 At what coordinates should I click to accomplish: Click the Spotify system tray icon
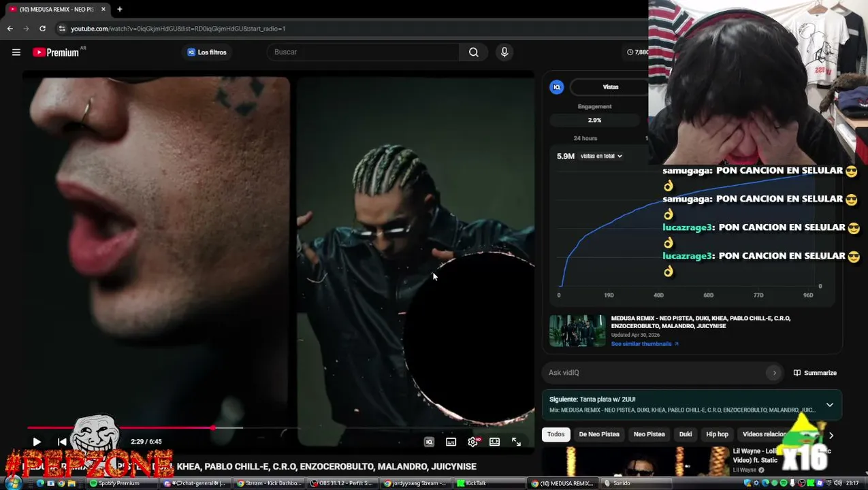click(x=784, y=483)
